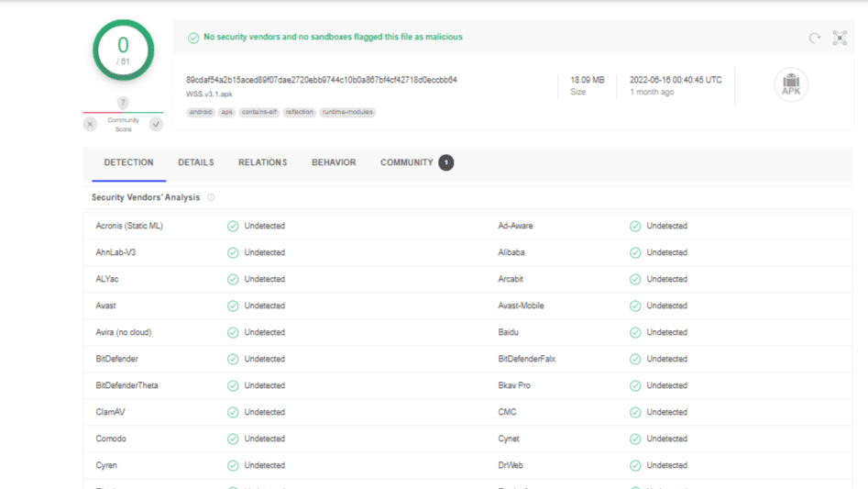
Task: Click the DrWeb vendor name
Action: click(x=511, y=465)
